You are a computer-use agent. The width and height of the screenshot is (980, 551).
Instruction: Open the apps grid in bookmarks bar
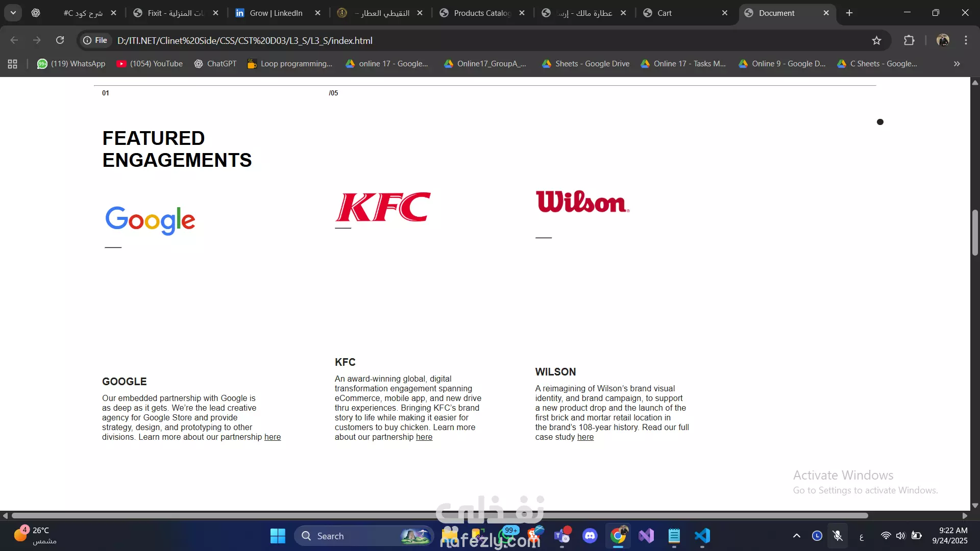(x=13, y=64)
